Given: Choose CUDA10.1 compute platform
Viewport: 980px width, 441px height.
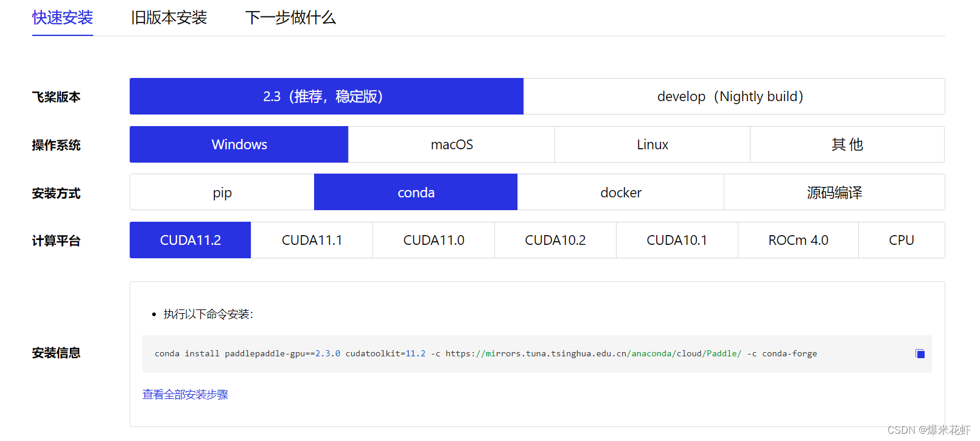Looking at the screenshot, I should (x=677, y=240).
